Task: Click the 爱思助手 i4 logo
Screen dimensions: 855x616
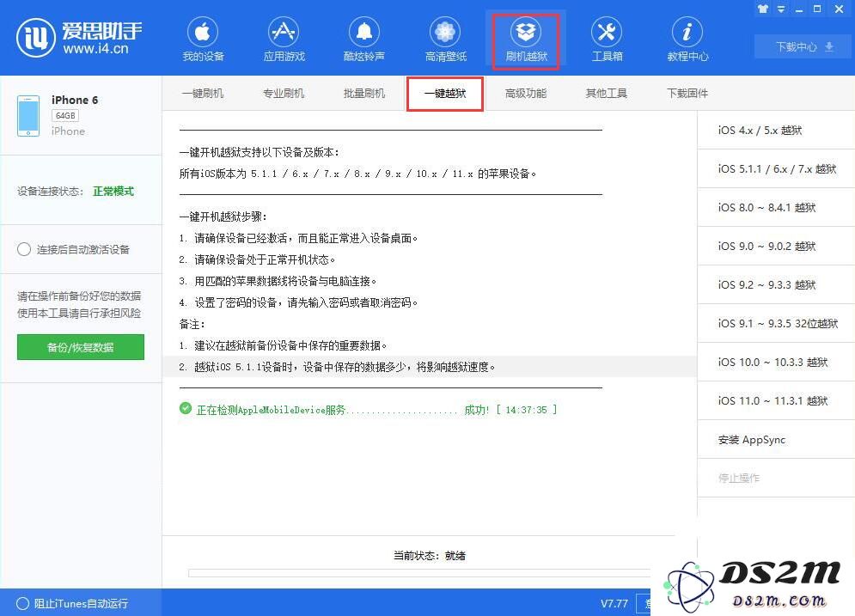Action: point(79,37)
